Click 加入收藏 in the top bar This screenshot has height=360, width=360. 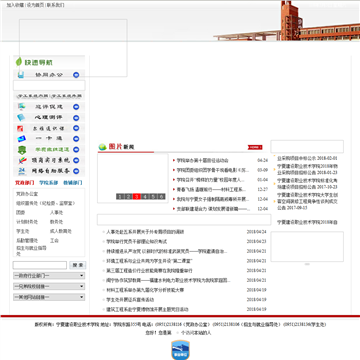[15, 5]
